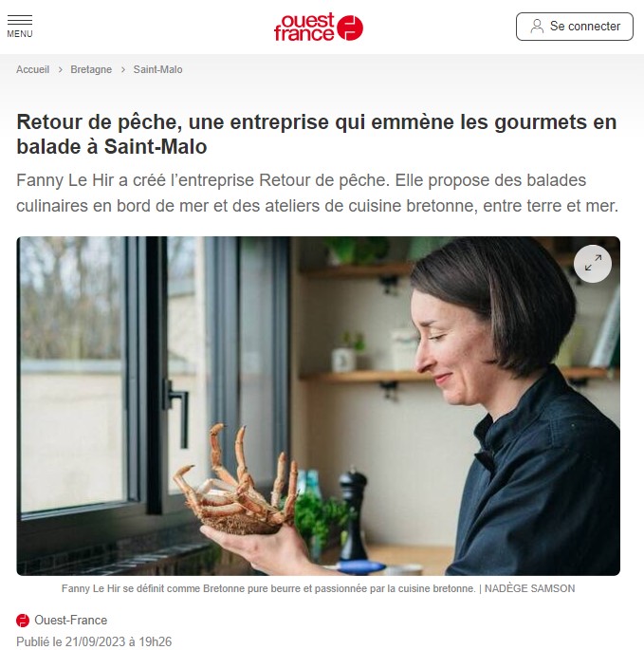Click the small Ouest-France author logo
This screenshot has width=644, height=650.
click(x=23, y=621)
